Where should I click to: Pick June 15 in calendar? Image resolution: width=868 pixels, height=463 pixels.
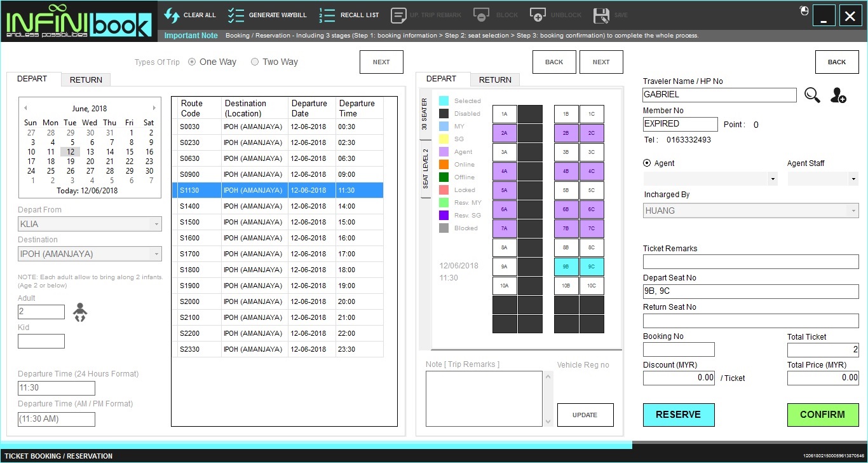point(130,152)
